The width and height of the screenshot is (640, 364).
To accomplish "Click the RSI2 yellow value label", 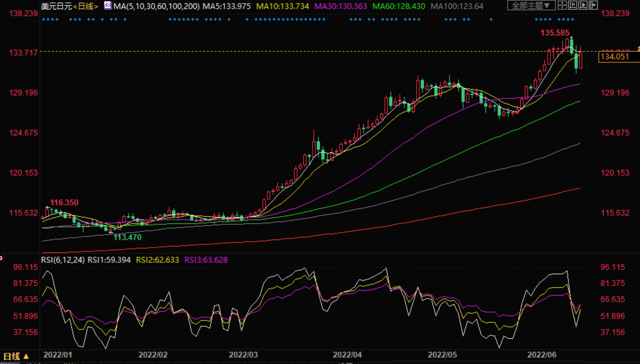I will [x=157, y=260].
